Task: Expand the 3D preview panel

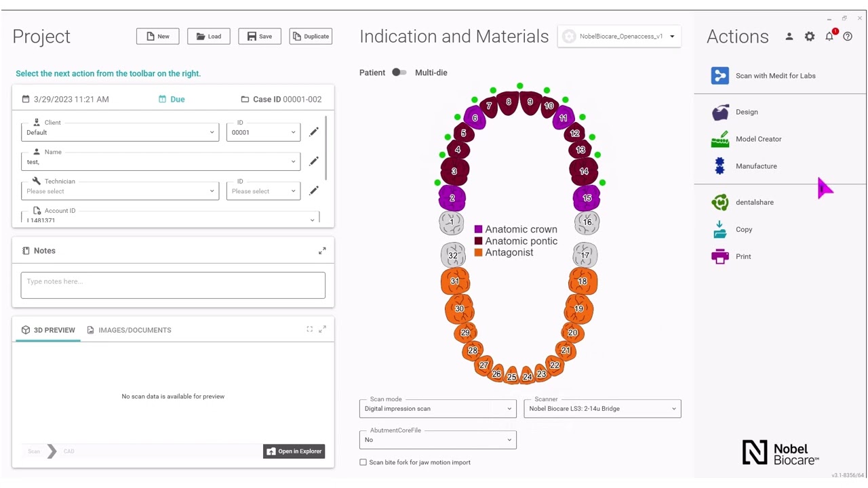Action: tap(322, 329)
